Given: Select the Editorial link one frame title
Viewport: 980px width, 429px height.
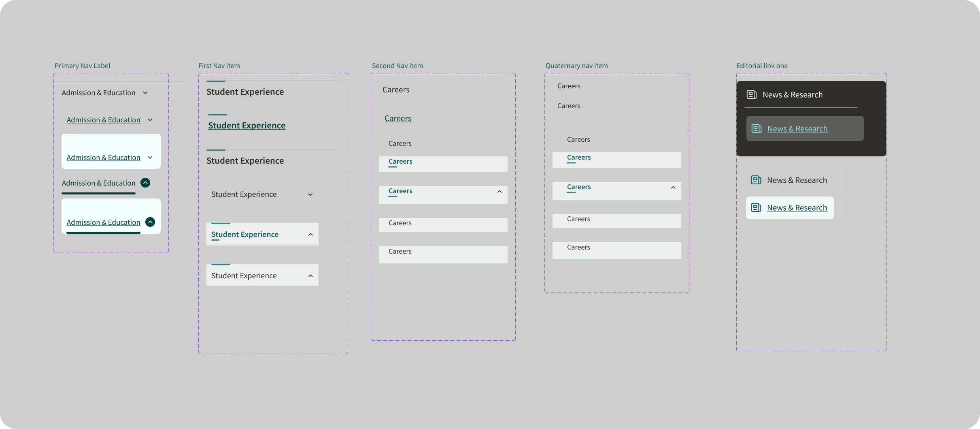Looking at the screenshot, I should (x=762, y=66).
